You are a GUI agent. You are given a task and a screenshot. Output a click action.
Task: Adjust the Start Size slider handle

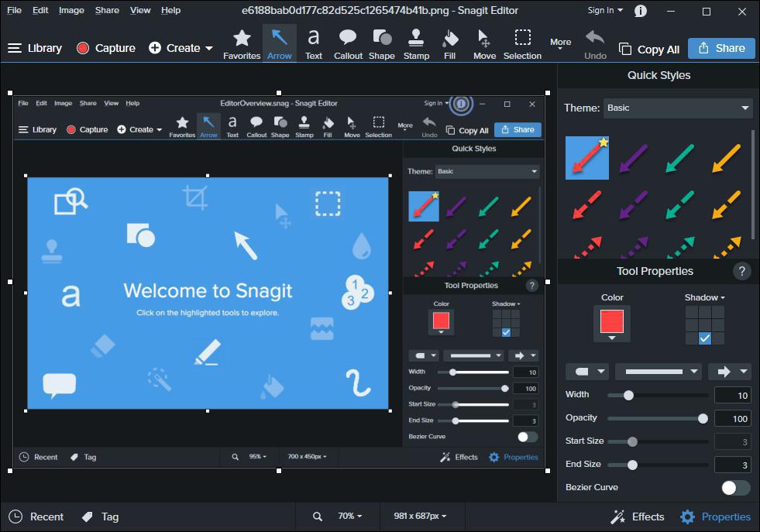point(632,442)
